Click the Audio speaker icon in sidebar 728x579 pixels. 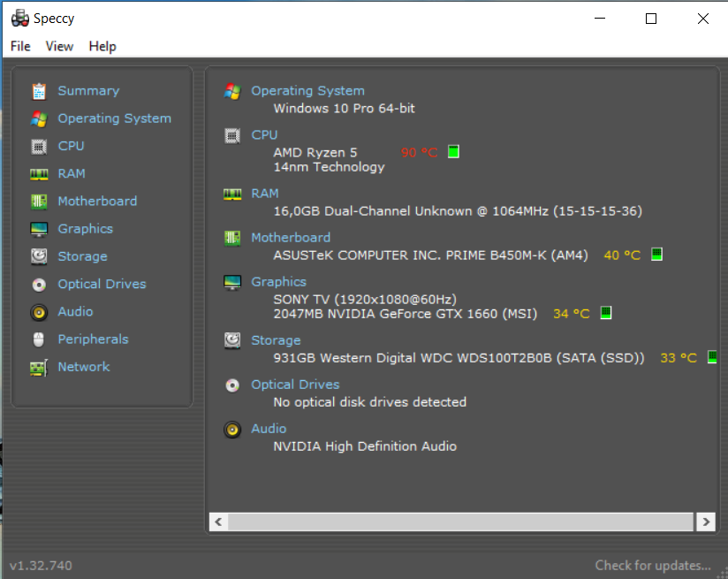coord(39,312)
